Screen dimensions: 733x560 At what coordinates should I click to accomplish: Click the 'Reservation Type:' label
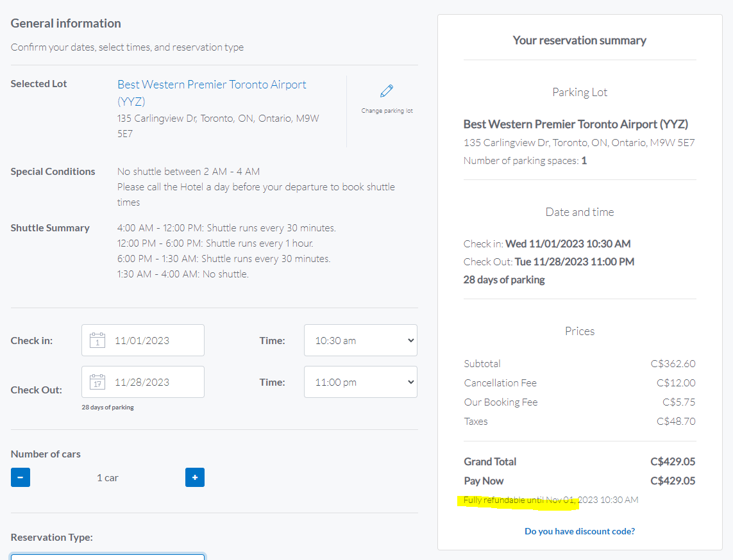pyautogui.click(x=51, y=538)
